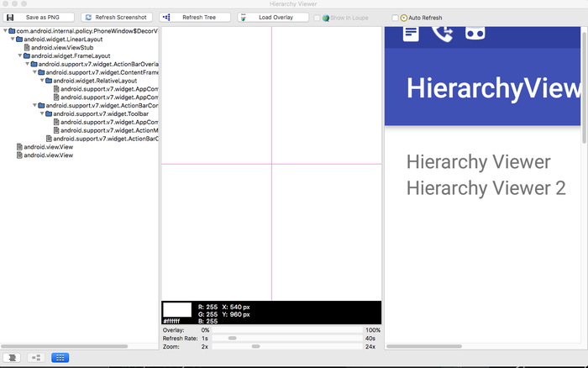Screen dimensions: 588x368
Task: Click the white #ffffff color swatch
Action: point(177,310)
